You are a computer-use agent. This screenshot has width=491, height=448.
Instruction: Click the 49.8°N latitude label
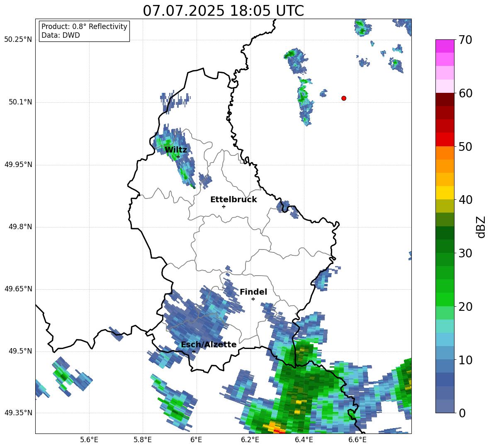[x=20, y=227]
